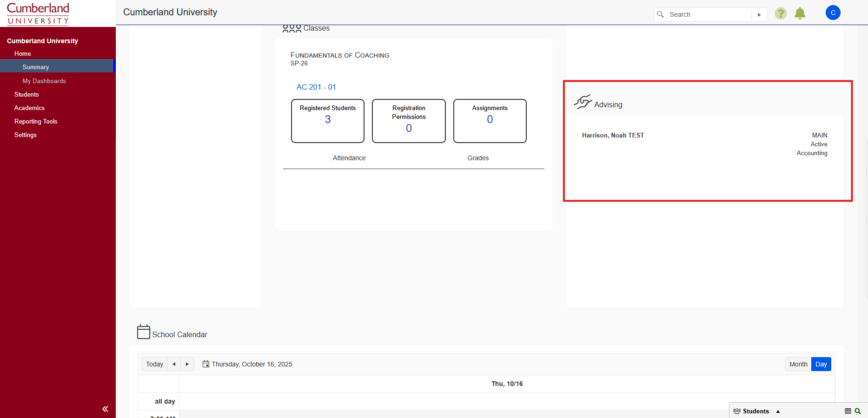Click the Accounting major text
The height and width of the screenshot is (418, 868).
coord(812,153)
